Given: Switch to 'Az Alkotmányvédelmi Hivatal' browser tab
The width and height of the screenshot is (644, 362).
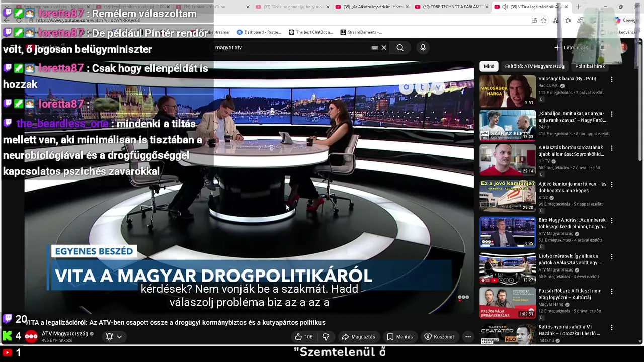Looking at the screenshot, I should [x=371, y=7].
